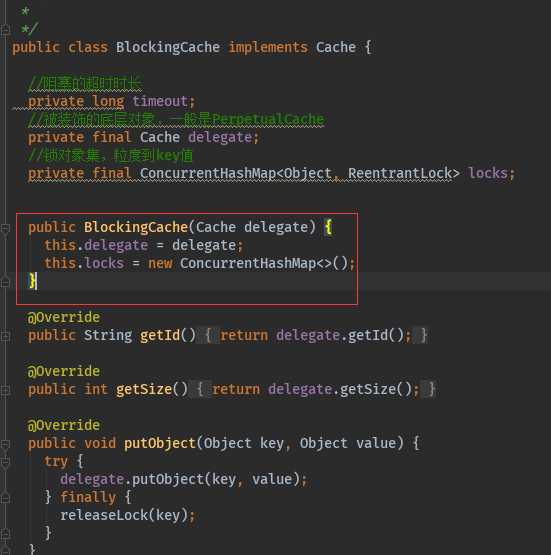Expand the folded getId() method in the gutter
Image resolution: width=551 pixels, height=555 pixels.
5,336
